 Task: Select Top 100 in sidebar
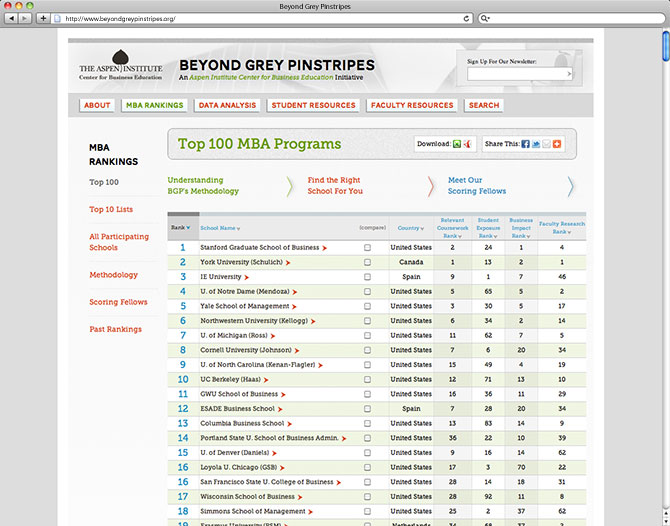(x=104, y=182)
